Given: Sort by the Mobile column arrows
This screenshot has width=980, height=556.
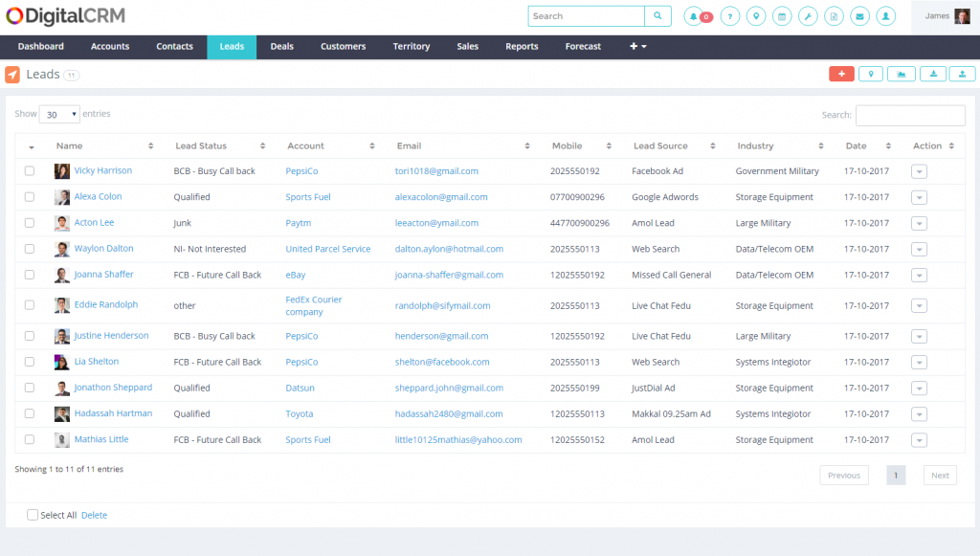Looking at the screenshot, I should click(x=609, y=145).
